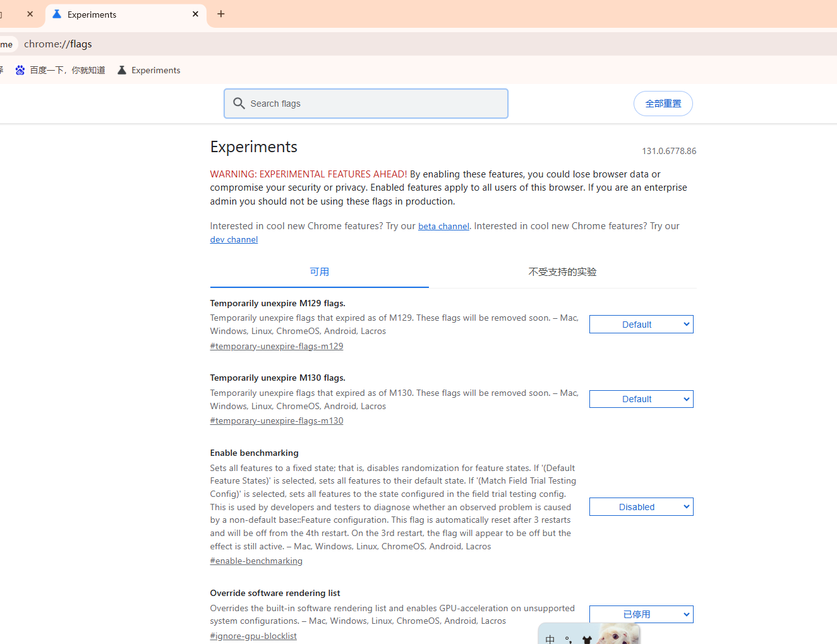Click Temporarily unexpire M130 flags title
Screen dimensions: 837x644
tap(278, 378)
